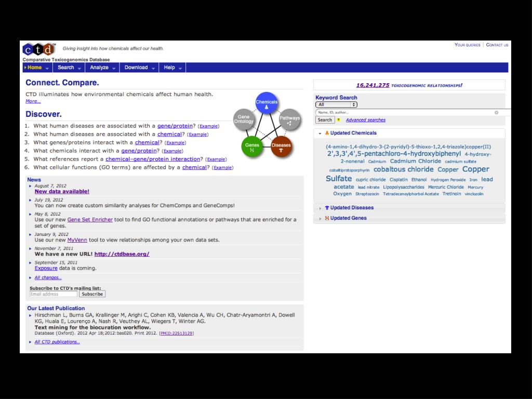
Task: Click the yellow help icon beside Search
Action: click(338, 120)
